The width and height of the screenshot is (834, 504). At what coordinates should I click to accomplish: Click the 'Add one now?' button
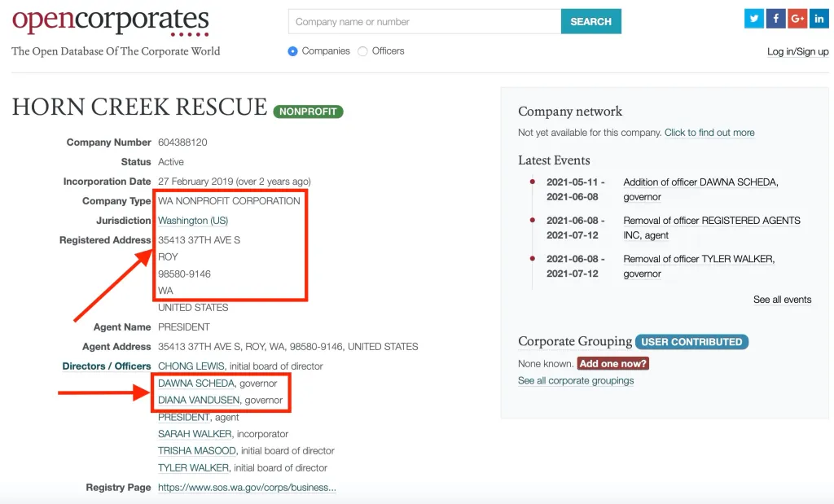tap(612, 364)
